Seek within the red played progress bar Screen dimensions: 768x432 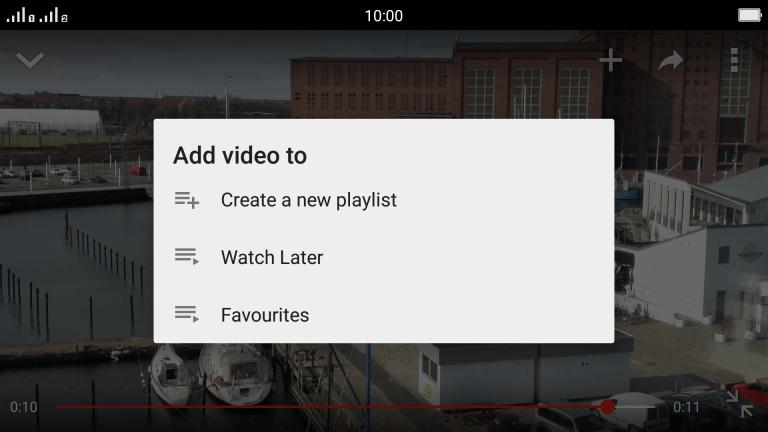click(331, 407)
